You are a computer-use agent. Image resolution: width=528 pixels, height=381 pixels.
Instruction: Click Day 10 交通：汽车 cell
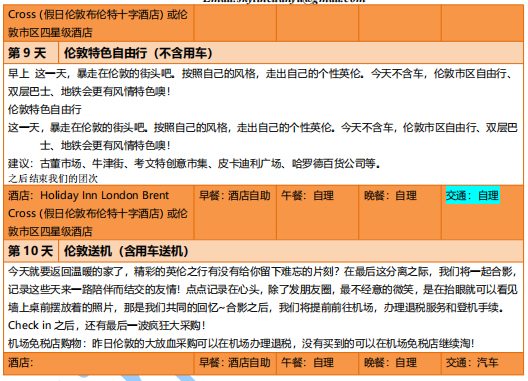click(472, 362)
